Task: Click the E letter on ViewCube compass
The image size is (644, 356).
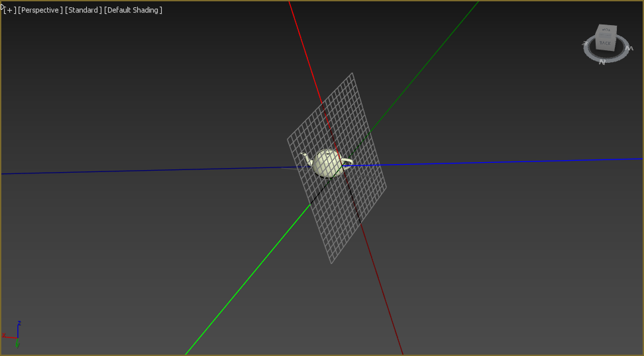Action: [x=585, y=44]
